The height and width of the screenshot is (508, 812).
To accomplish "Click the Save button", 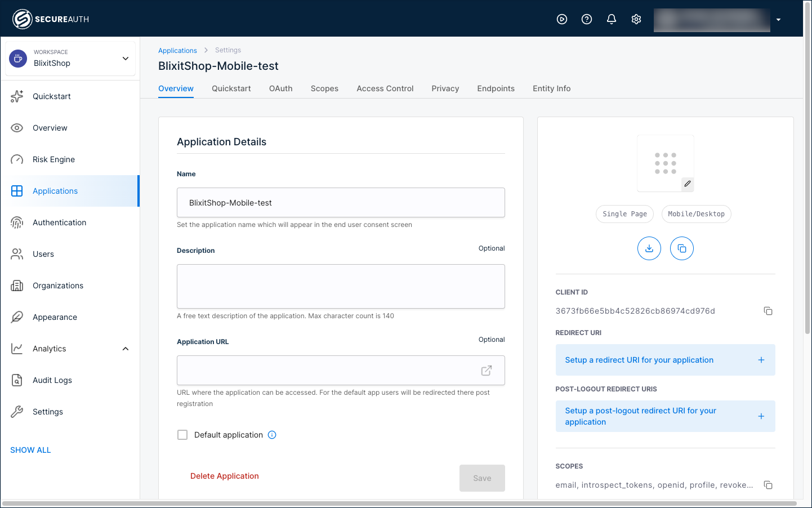I will (482, 478).
